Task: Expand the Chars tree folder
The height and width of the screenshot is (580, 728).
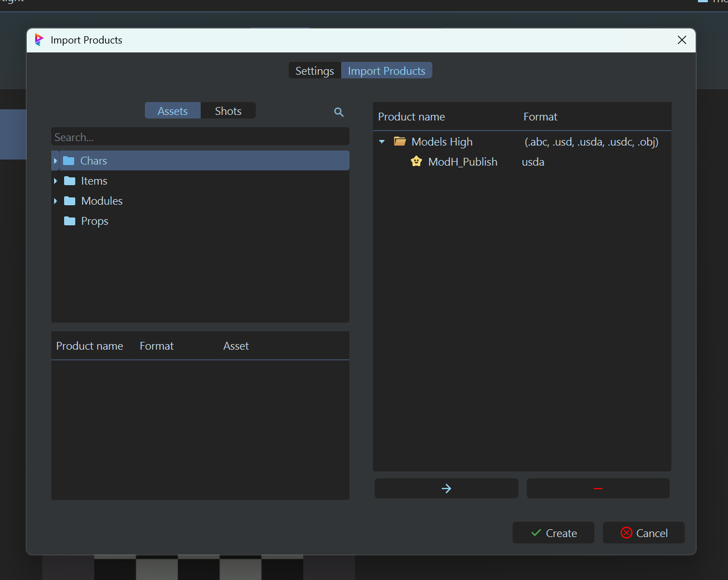Action: [55, 161]
